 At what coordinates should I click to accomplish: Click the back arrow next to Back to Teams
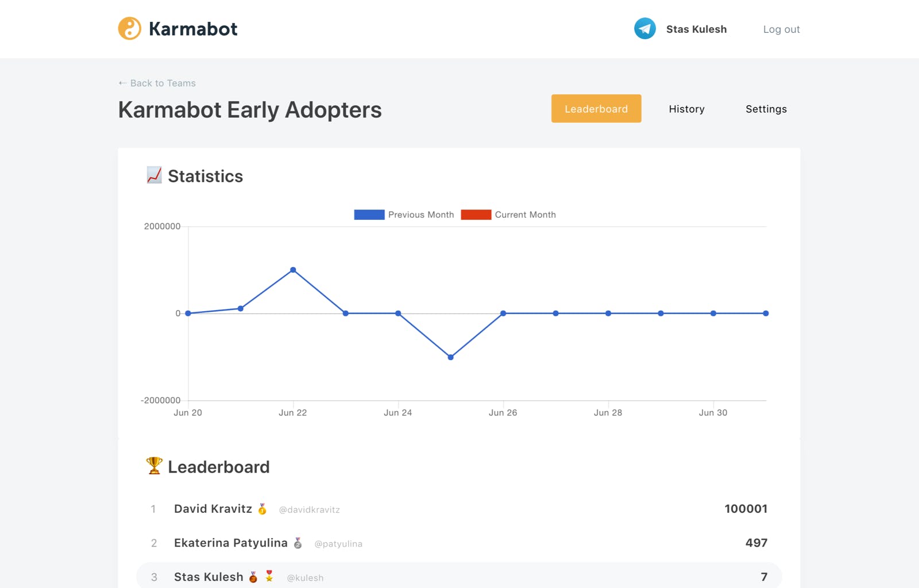(122, 83)
